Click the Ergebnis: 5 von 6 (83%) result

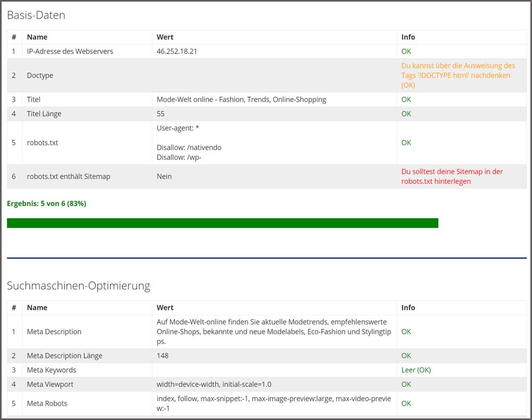coord(47,204)
